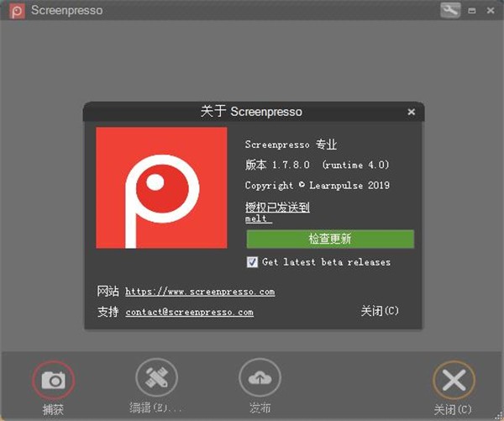Click 关闭(C) in the about dialog

380,311
